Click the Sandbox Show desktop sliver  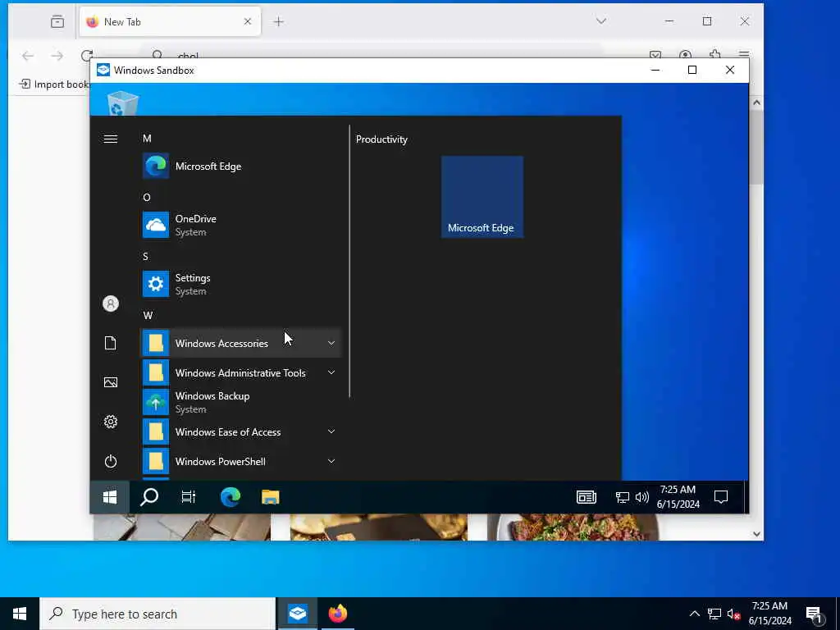tap(746, 497)
